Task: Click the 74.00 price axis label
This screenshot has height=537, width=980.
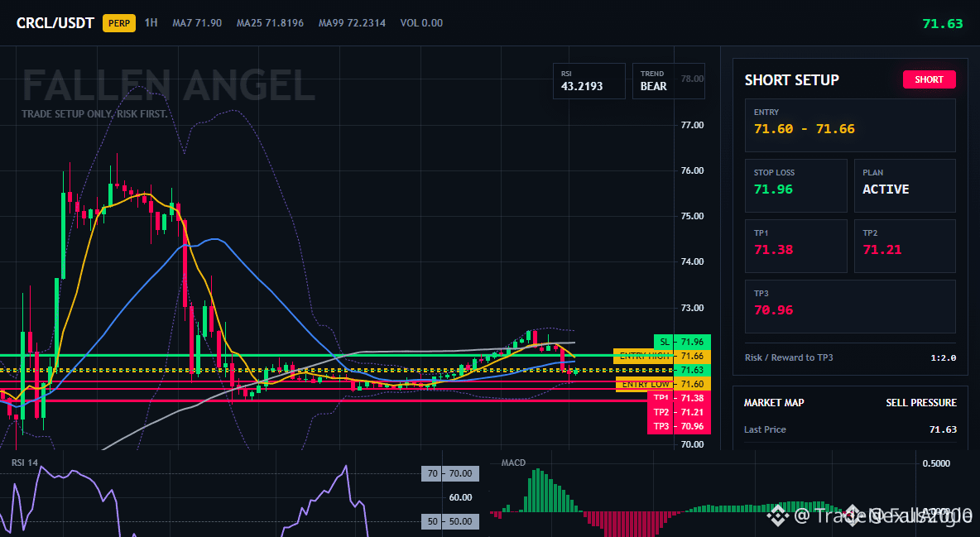Action: (x=692, y=262)
